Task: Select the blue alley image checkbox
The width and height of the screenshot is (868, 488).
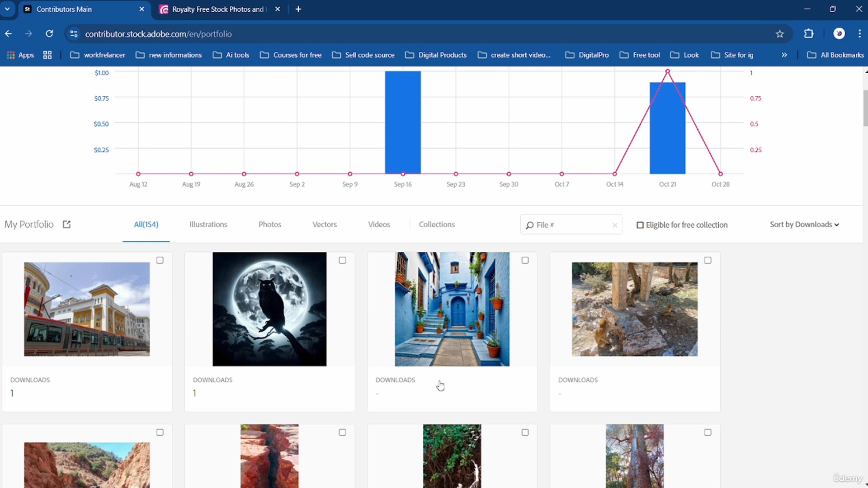Action: tap(525, 260)
